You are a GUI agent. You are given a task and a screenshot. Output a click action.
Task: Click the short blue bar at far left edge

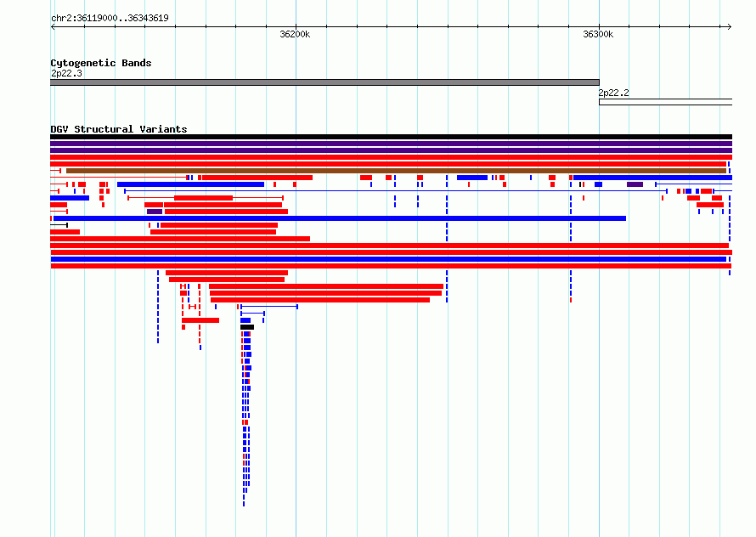[70, 198]
